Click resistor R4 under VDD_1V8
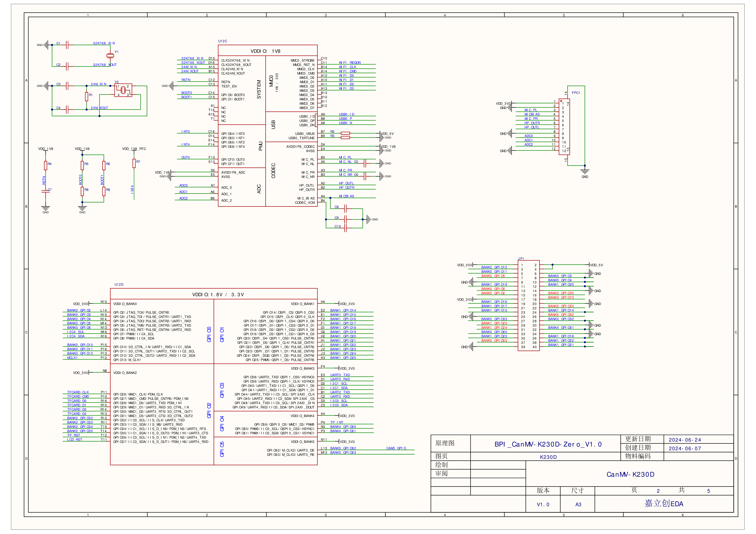Viewport: 756px width, 534px height. 45,165
